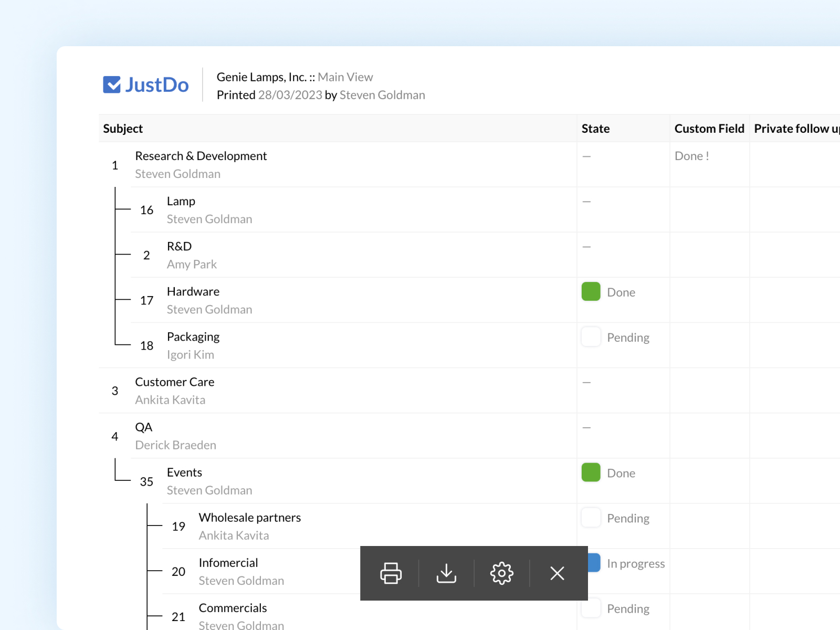
Task: Click the JustDo logo
Action: click(x=146, y=85)
